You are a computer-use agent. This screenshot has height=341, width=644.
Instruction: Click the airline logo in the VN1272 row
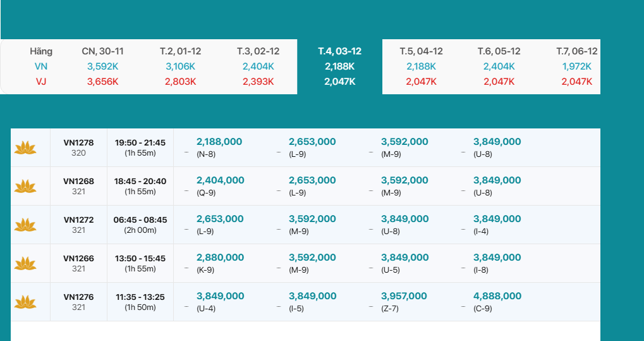(25, 225)
